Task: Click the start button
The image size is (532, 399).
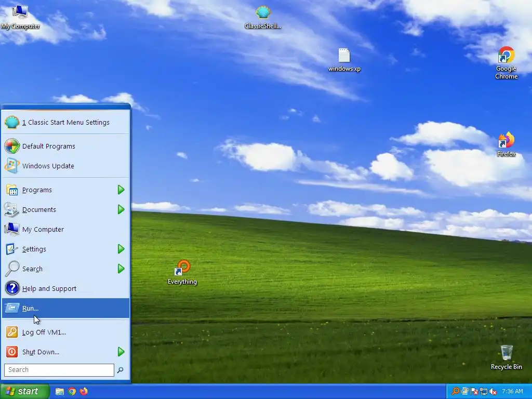Action: click(x=25, y=392)
